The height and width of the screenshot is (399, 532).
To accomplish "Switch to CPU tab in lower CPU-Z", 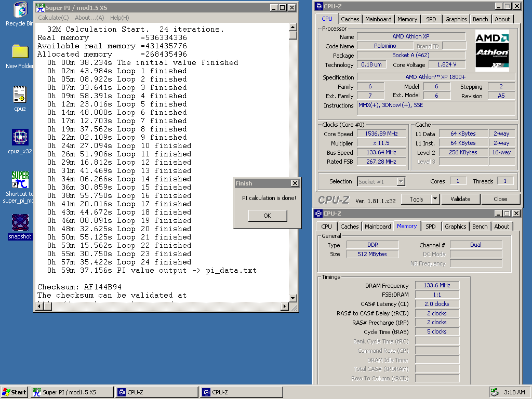I will point(326,227).
